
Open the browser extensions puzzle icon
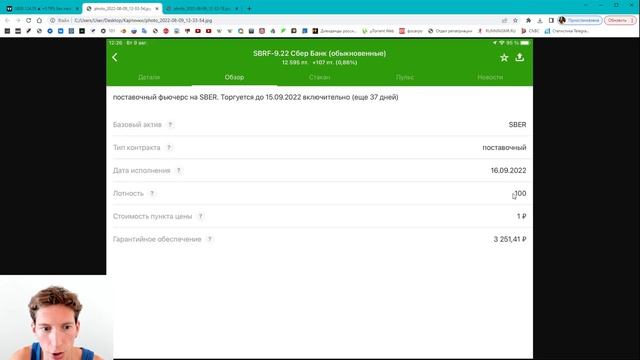click(x=529, y=20)
